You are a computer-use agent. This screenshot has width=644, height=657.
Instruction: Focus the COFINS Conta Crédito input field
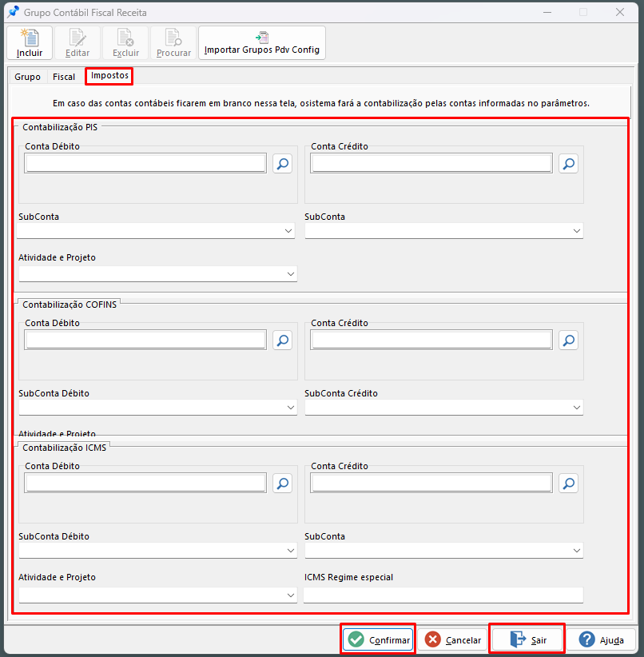tap(431, 340)
